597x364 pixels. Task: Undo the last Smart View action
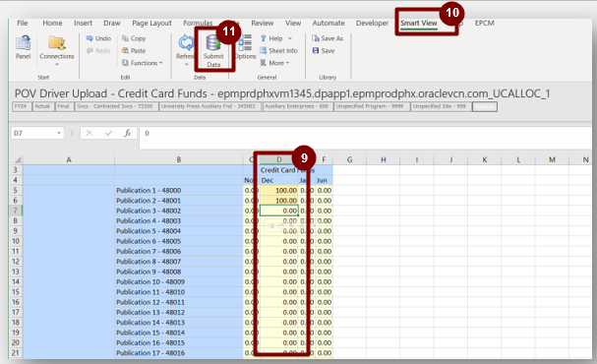click(x=98, y=38)
